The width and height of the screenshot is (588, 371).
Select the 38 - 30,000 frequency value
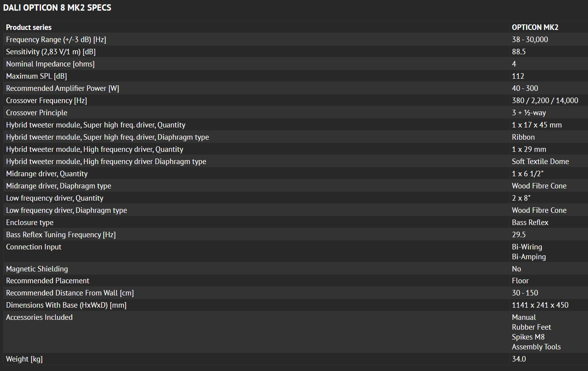point(530,39)
